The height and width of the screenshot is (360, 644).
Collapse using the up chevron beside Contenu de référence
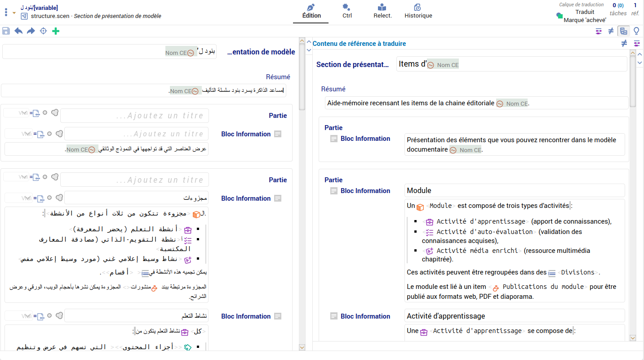click(309, 43)
